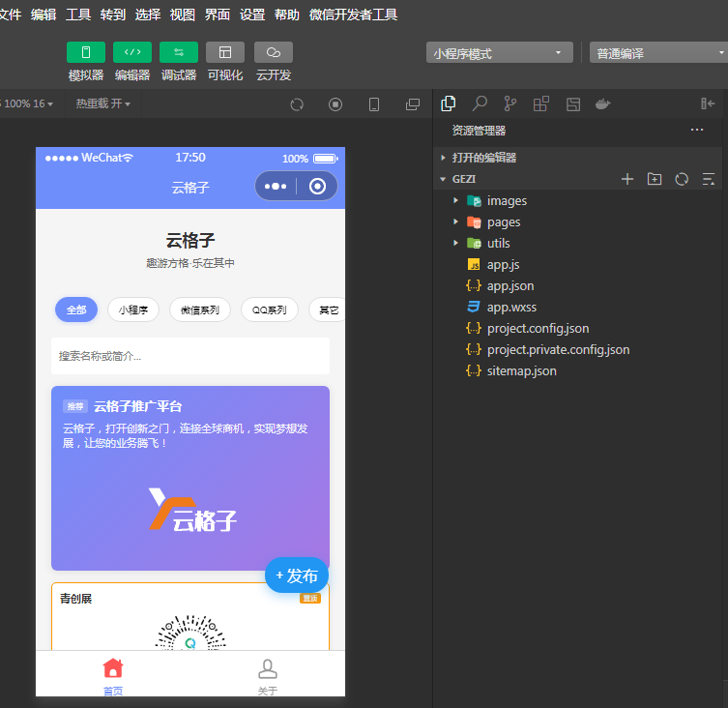Open the search icon in editor sidebar

(480, 103)
